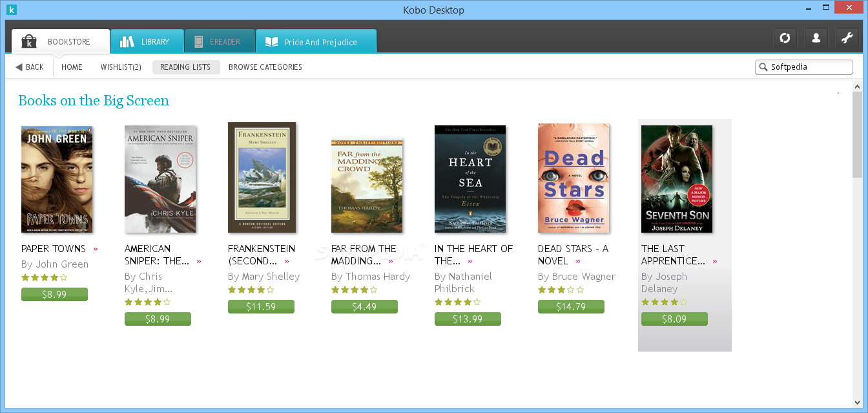
Task: Click the magnifier icon in search box
Action: [x=763, y=67]
